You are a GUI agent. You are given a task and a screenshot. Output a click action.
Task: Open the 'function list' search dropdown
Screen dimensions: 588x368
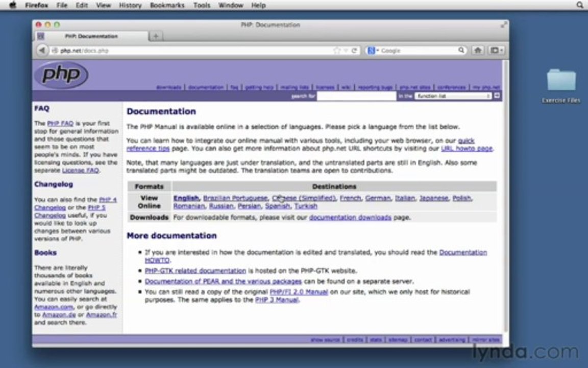pyautogui.click(x=453, y=96)
